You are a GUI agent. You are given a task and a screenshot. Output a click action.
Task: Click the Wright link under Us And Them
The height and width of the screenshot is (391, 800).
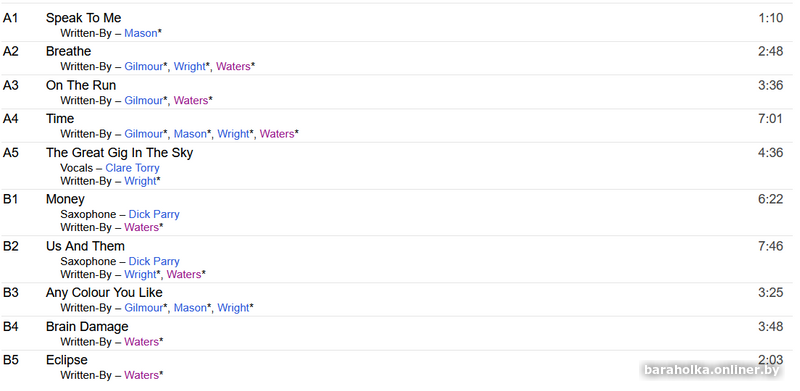pyautogui.click(x=140, y=275)
